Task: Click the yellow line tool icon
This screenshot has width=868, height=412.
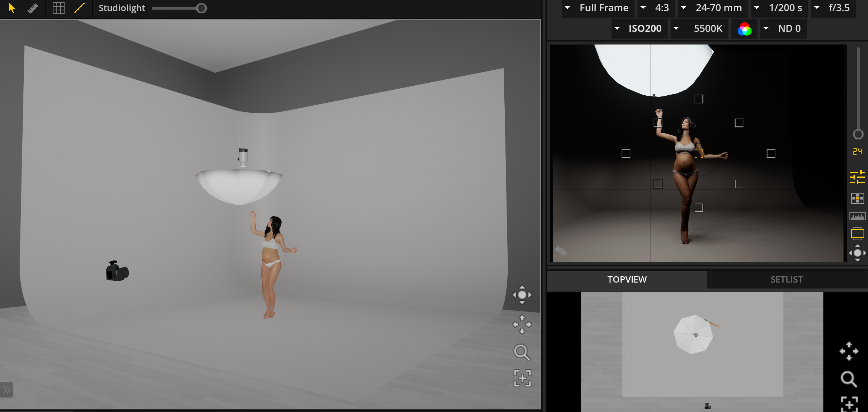Action: pyautogui.click(x=79, y=8)
